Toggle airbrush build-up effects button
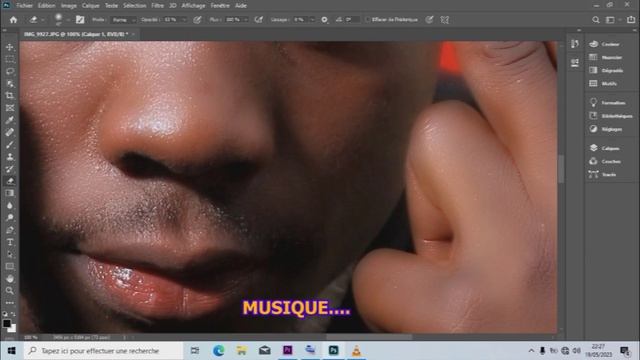 tap(258, 20)
